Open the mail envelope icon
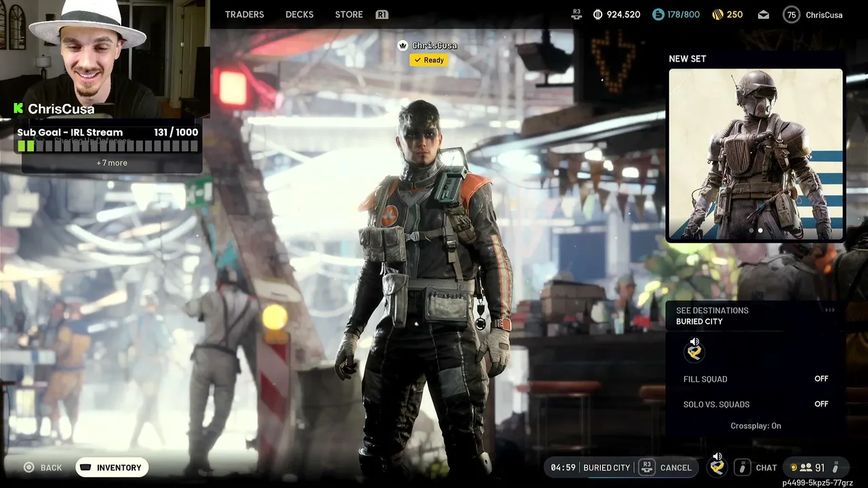The width and height of the screenshot is (868, 488). (764, 14)
